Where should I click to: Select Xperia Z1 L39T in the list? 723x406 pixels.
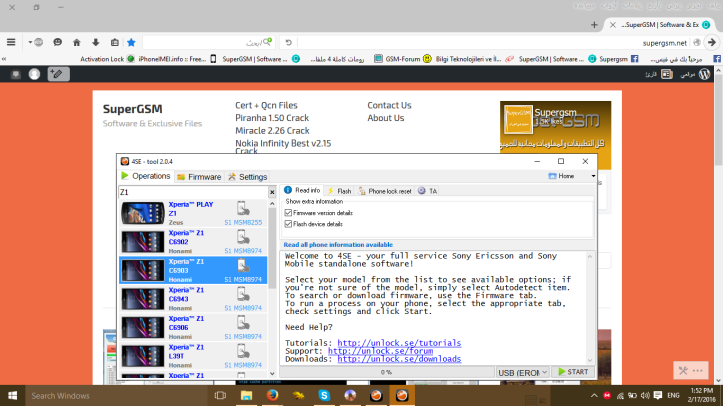(193, 356)
